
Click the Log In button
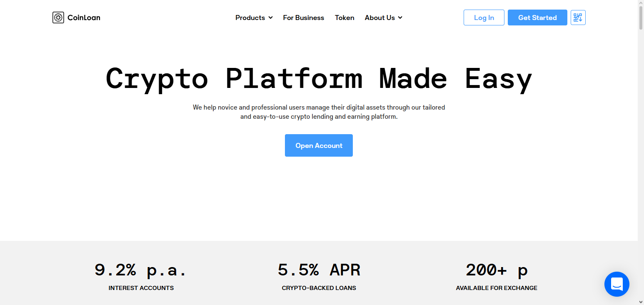484,17
